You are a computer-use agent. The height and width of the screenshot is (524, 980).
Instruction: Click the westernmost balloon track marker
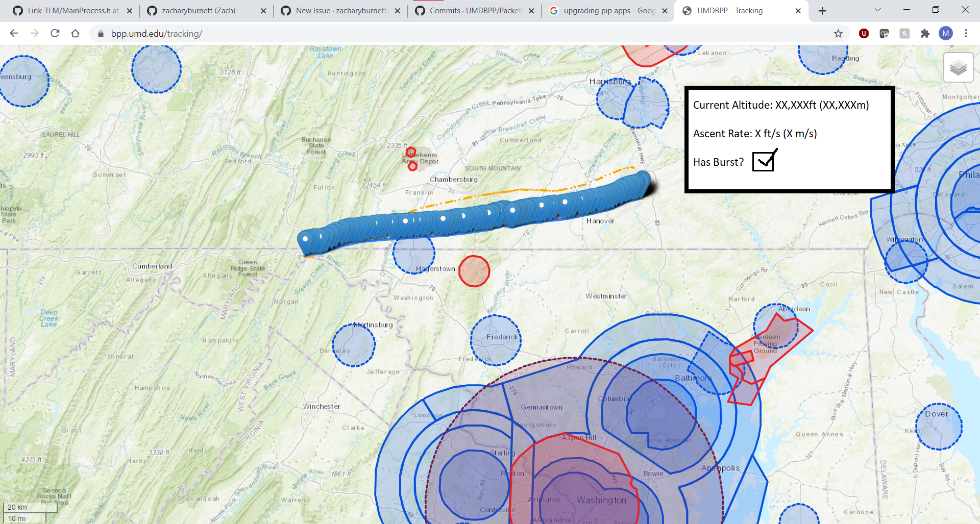[x=306, y=242]
